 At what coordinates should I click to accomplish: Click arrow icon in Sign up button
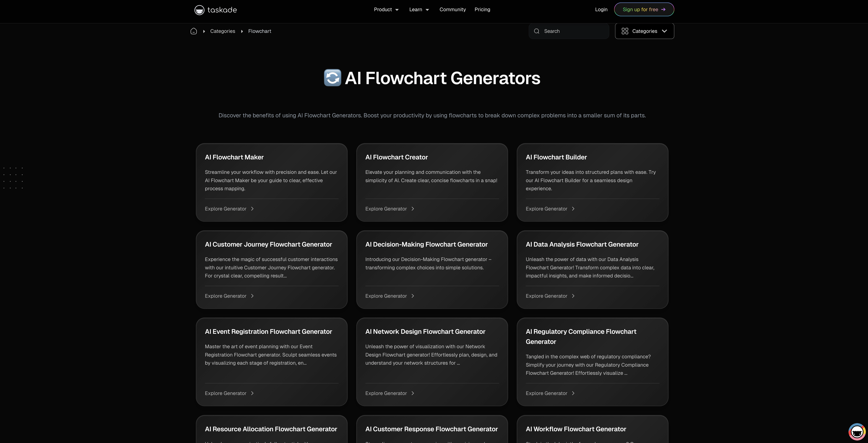tap(663, 9)
